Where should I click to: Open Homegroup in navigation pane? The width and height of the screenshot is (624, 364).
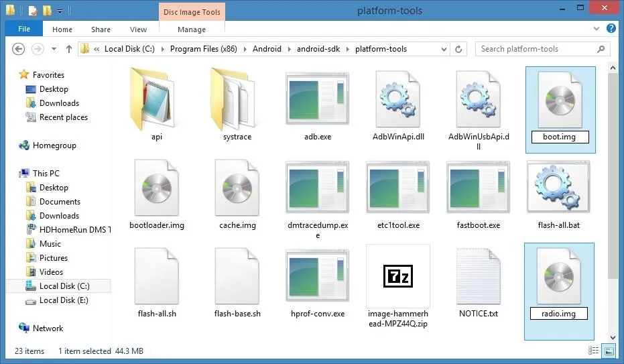click(x=54, y=145)
